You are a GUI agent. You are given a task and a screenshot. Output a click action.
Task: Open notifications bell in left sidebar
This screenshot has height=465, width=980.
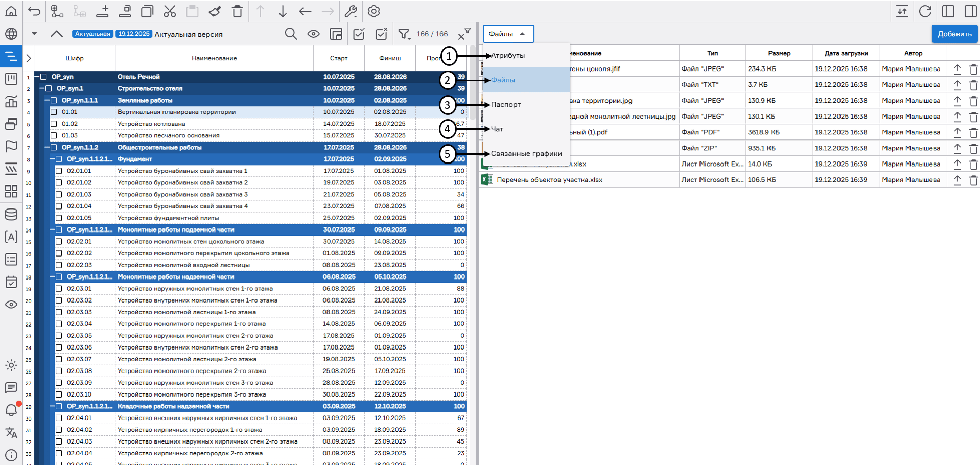(x=11, y=410)
